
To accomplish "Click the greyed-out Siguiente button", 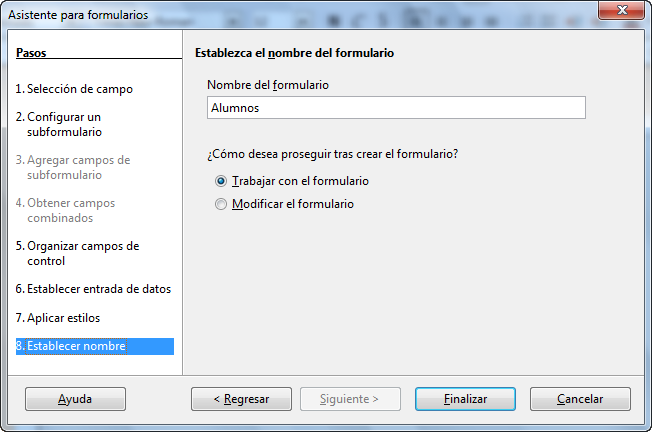I will tap(350, 399).
